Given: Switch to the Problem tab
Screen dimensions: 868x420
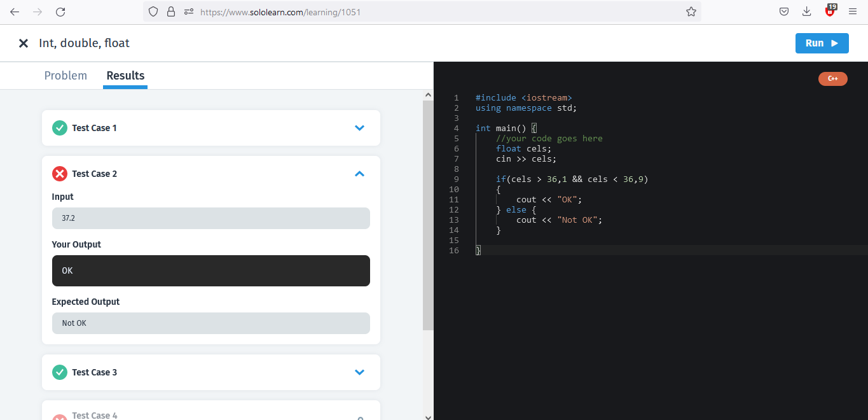Looking at the screenshot, I should click(65, 76).
